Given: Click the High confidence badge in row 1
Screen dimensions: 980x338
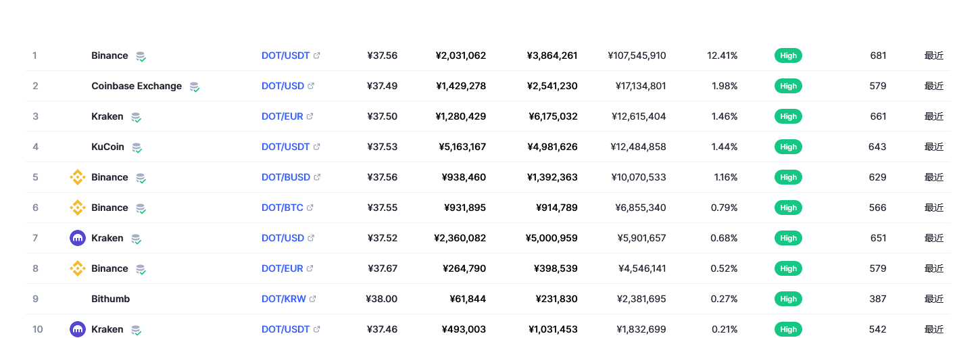Looking at the screenshot, I should click(x=788, y=55).
